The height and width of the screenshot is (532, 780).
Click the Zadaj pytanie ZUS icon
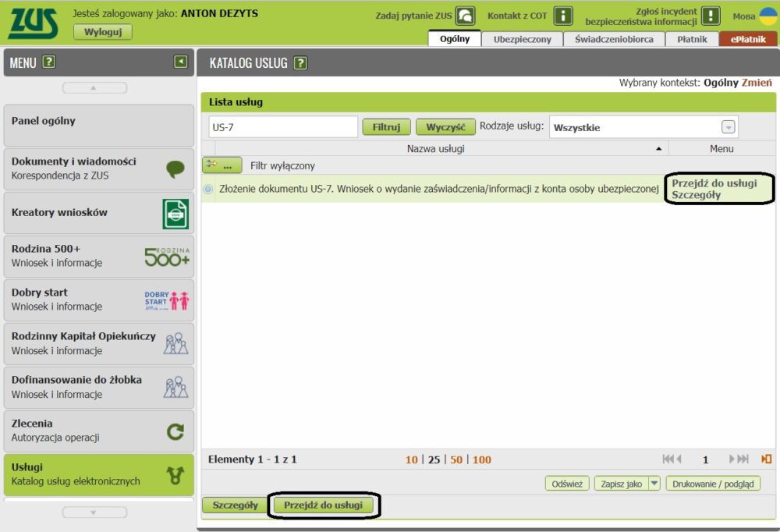click(x=466, y=16)
